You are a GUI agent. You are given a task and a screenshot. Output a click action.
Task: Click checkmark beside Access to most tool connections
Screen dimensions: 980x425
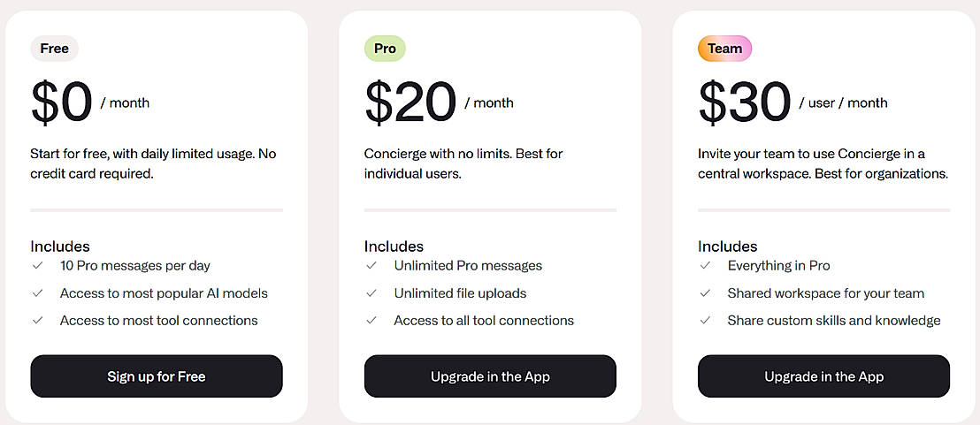(37, 320)
